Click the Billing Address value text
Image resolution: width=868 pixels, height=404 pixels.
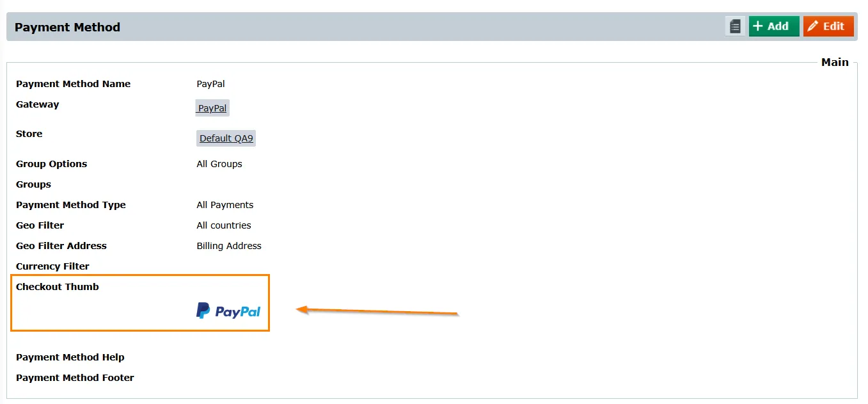pyautogui.click(x=229, y=246)
